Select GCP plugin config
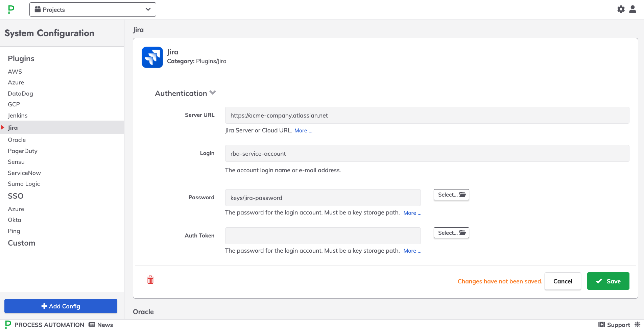644x329 pixels. (x=14, y=104)
